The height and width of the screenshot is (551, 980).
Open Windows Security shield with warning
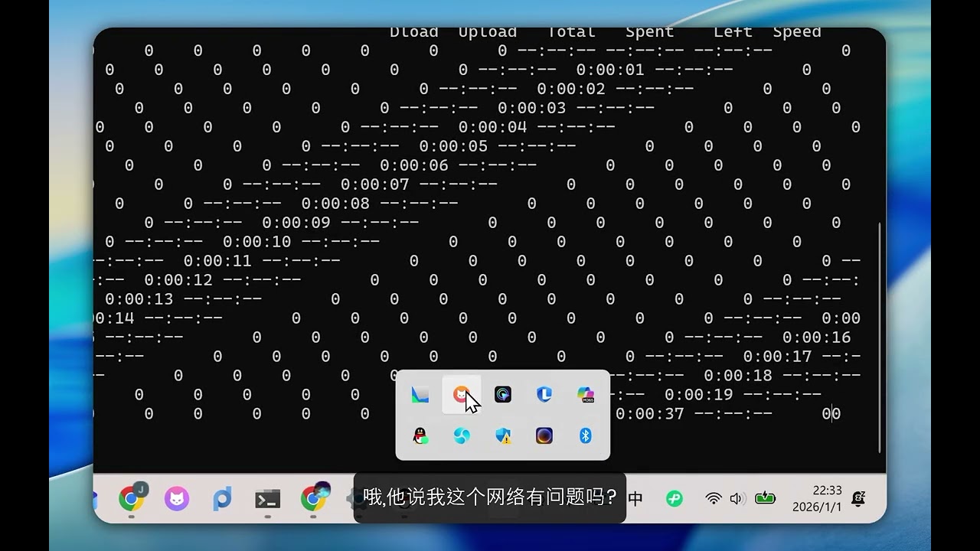pos(502,436)
